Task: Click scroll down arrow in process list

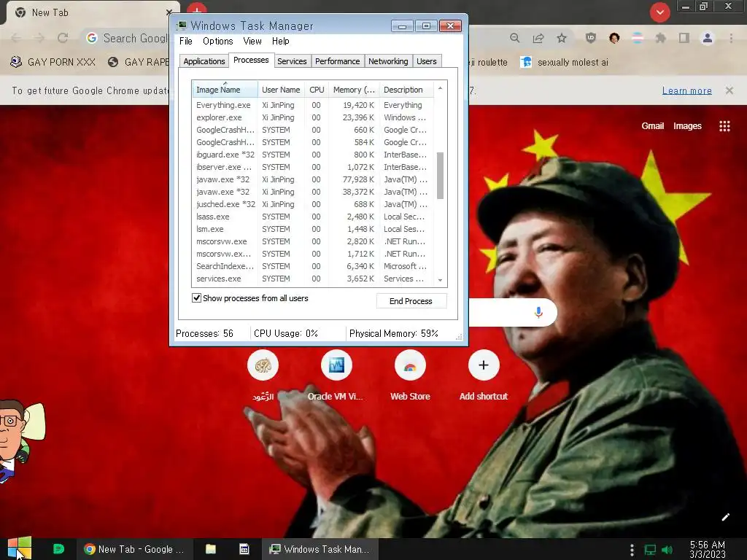Action: point(440,280)
